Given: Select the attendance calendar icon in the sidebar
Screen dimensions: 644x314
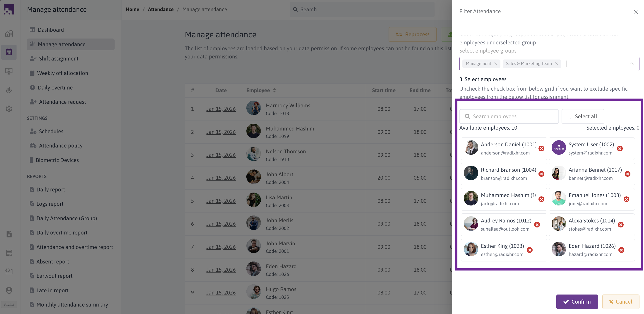Looking at the screenshot, I should [x=9, y=52].
